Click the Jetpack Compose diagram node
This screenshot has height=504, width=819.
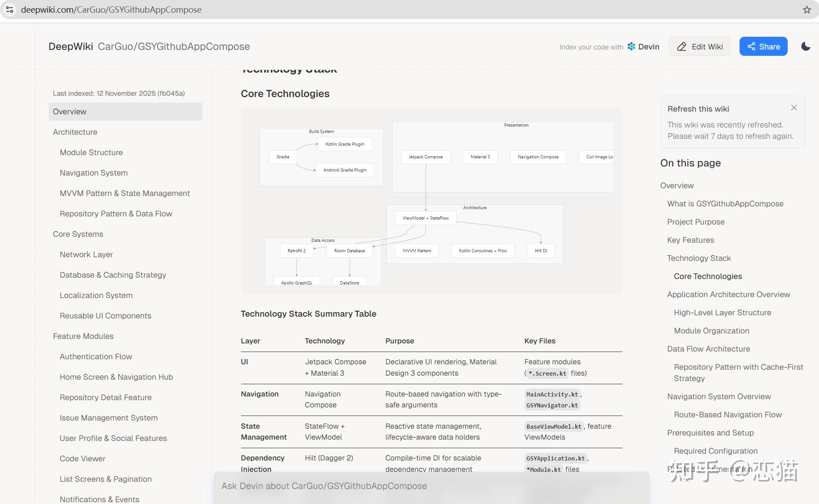click(x=425, y=157)
